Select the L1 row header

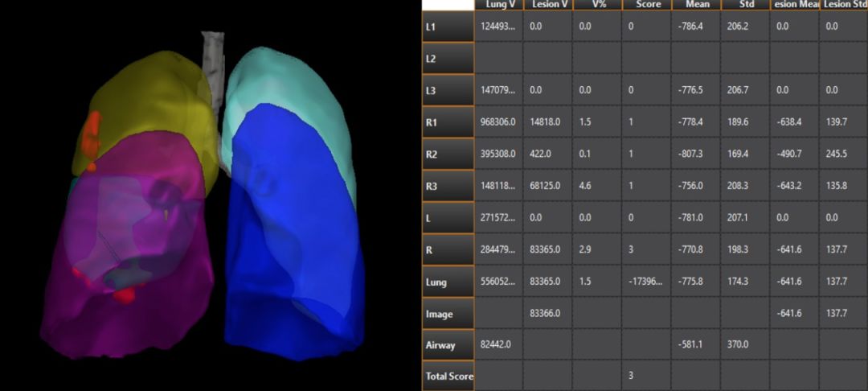tap(448, 27)
